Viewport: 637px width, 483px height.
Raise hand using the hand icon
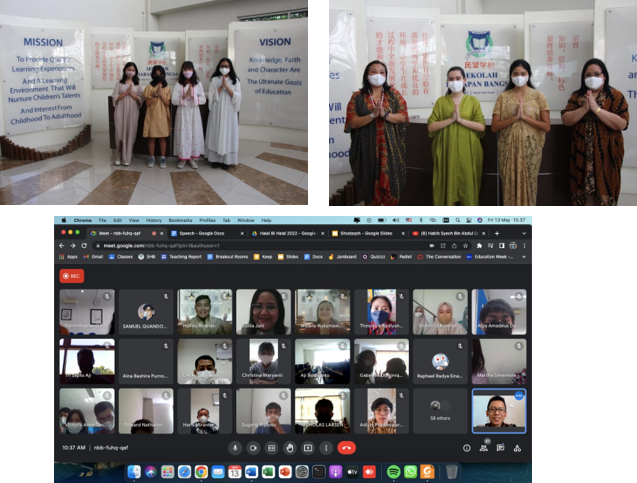pos(290,448)
